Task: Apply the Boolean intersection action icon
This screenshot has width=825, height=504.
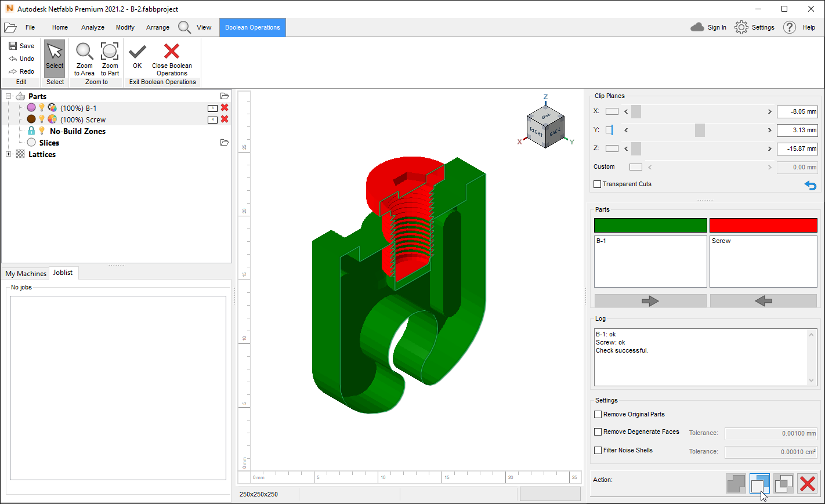Action: (x=783, y=484)
